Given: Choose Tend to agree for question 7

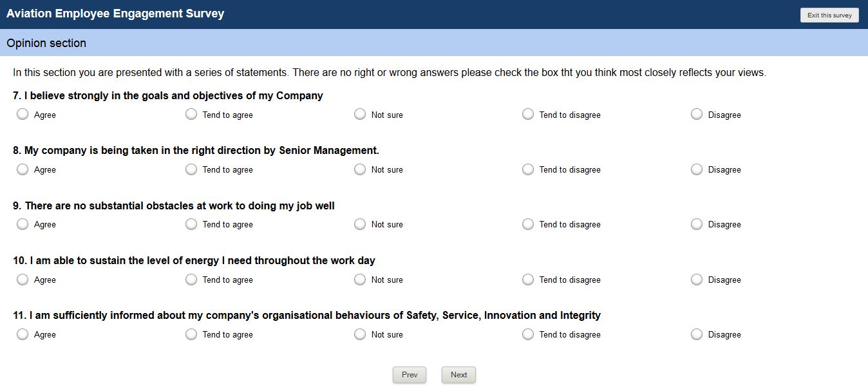Looking at the screenshot, I should [191, 114].
